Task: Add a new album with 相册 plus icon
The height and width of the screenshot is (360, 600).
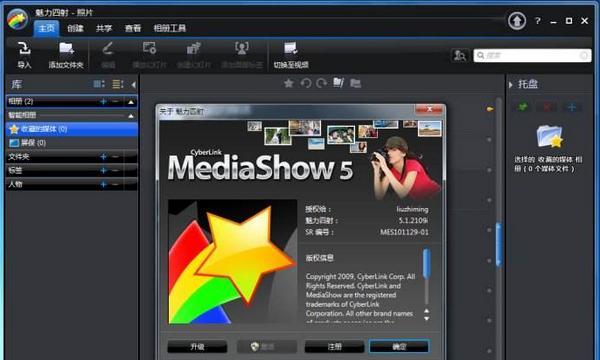Action: pos(103,101)
